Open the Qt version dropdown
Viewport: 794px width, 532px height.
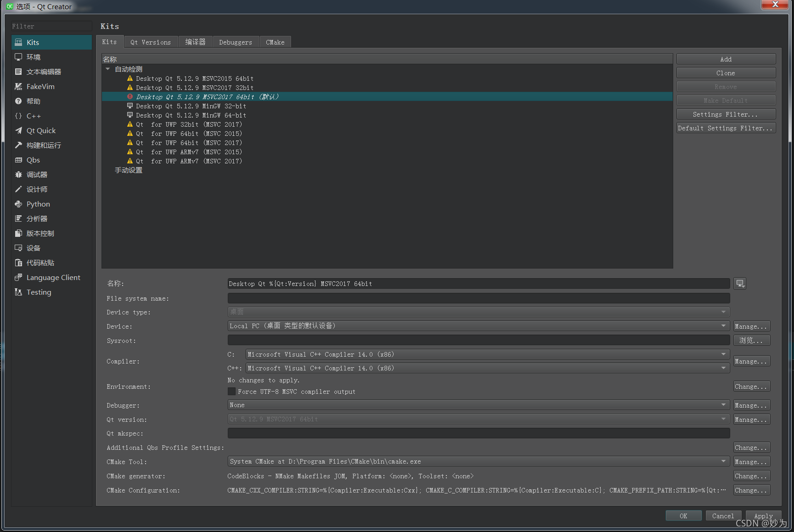tap(479, 419)
